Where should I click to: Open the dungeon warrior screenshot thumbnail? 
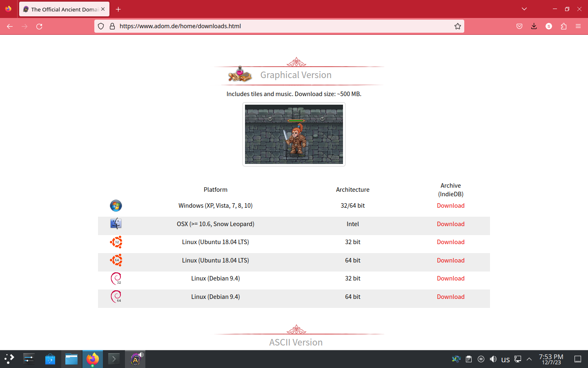click(x=294, y=134)
